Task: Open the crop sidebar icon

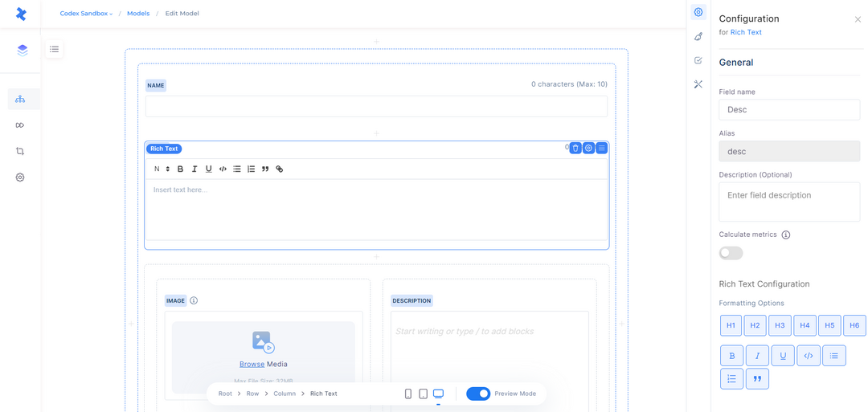Action: pyautogui.click(x=20, y=151)
